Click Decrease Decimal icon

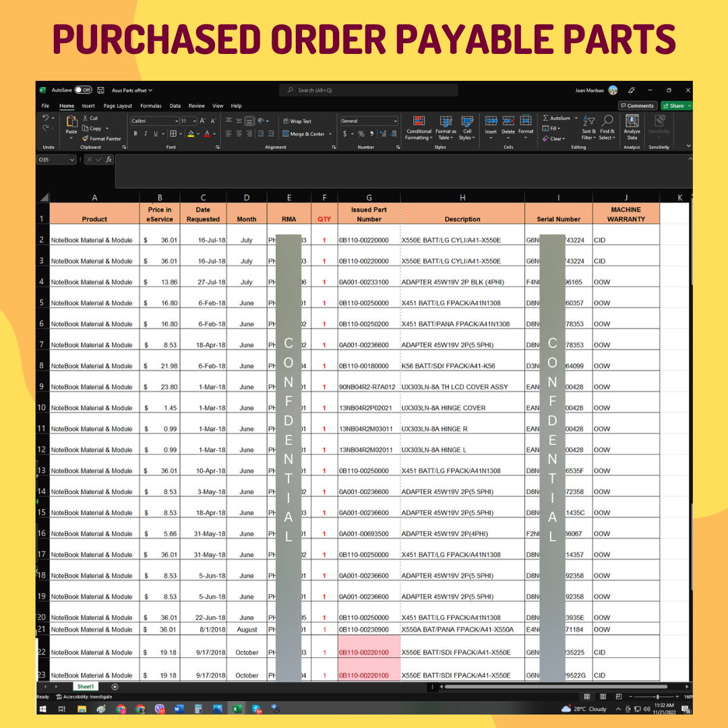(394, 133)
